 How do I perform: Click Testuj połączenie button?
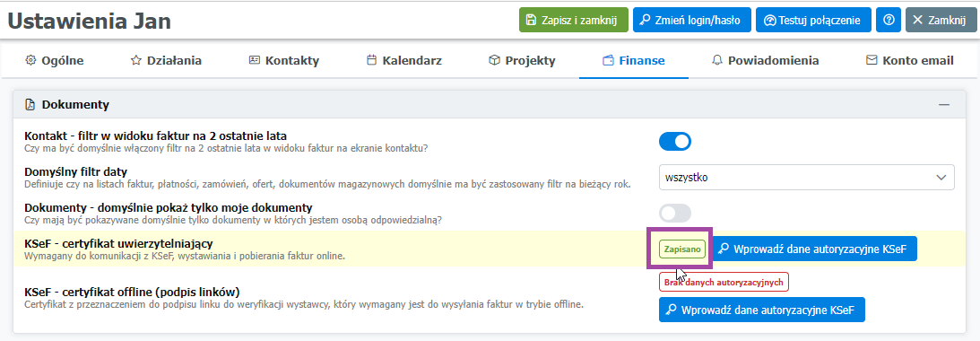pos(813,20)
